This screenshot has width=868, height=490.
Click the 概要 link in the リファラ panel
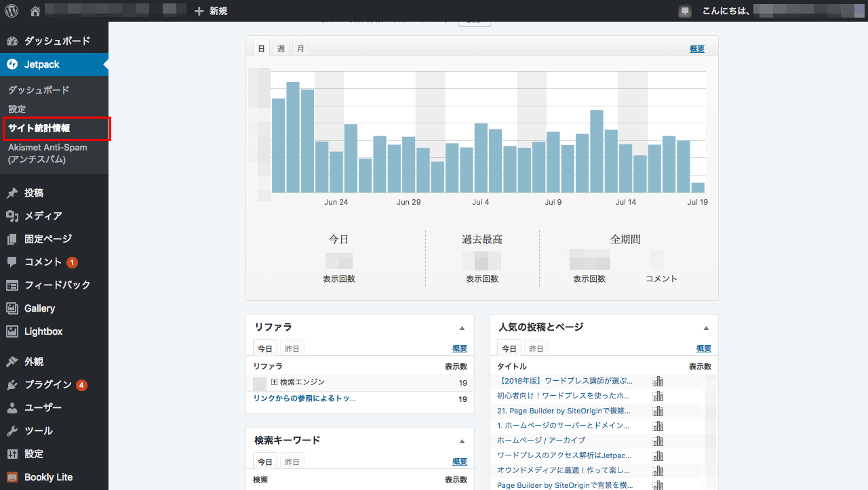pyautogui.click(x=460, y=348)
